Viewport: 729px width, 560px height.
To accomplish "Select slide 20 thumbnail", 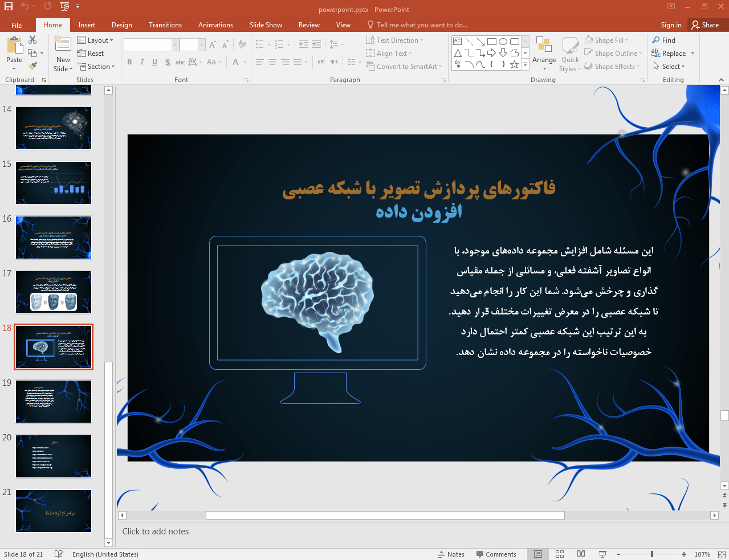I will [54, 456].
